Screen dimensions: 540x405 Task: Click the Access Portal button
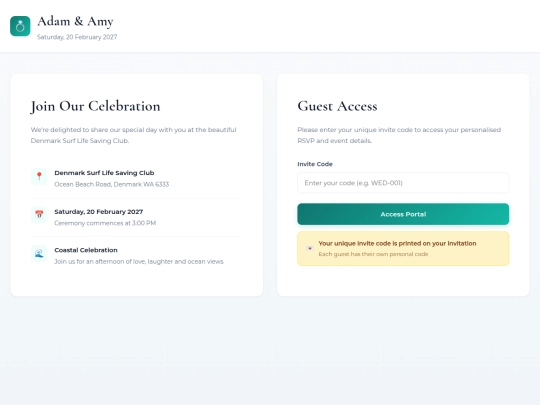pos(403,214)
